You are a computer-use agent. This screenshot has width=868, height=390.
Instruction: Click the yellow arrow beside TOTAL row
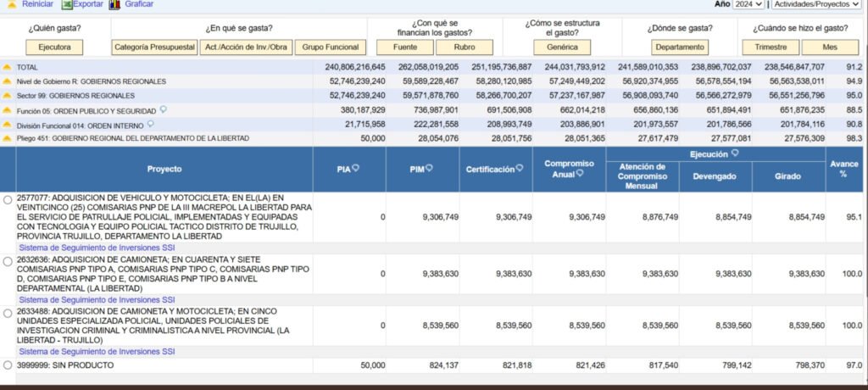[8, 67]
